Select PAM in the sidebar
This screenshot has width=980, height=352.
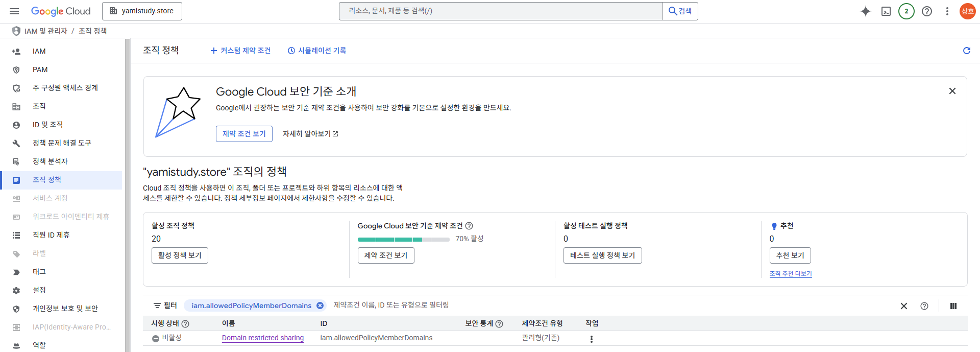61,69
